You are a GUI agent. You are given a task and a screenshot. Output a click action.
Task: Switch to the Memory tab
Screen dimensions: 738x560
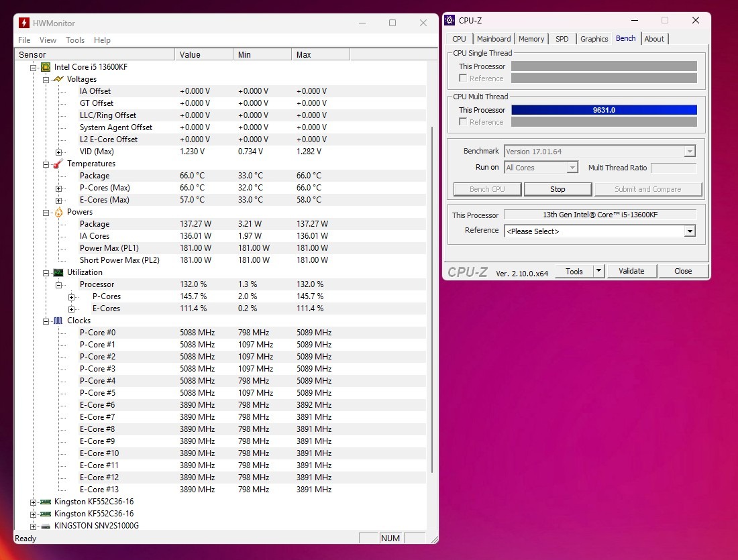[531, 39]
